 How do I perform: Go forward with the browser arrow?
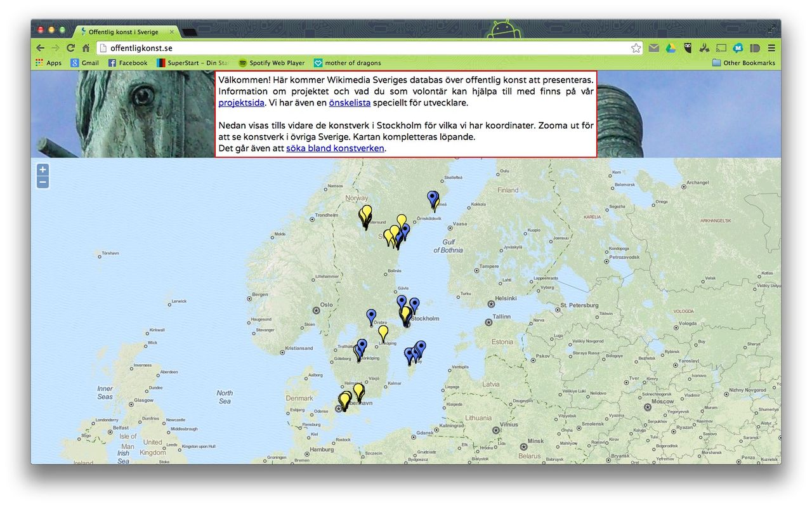click(56, 48)
